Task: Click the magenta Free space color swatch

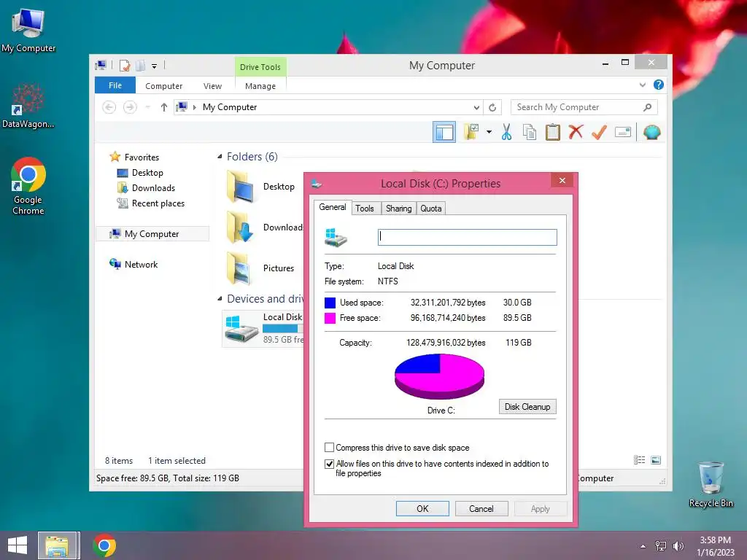Action: (x=330, y=318)
